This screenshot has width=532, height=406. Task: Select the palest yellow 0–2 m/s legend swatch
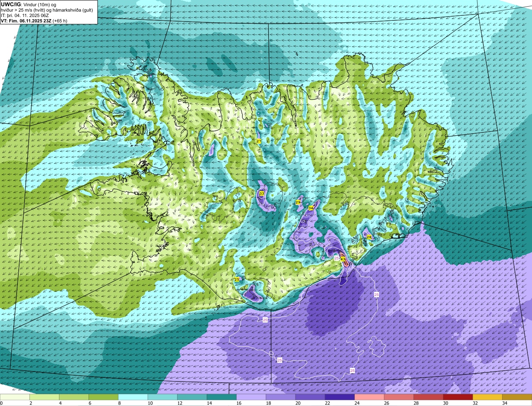[x=15, y=397]
